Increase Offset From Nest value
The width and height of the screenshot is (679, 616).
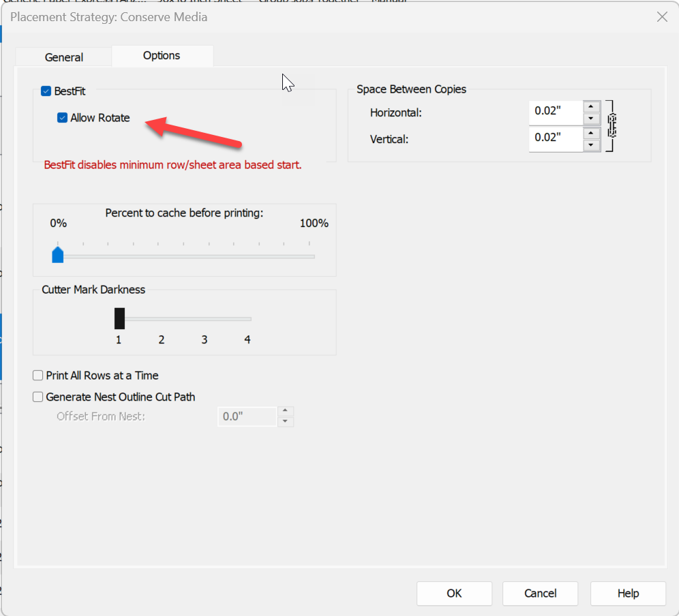pos(286,411)
